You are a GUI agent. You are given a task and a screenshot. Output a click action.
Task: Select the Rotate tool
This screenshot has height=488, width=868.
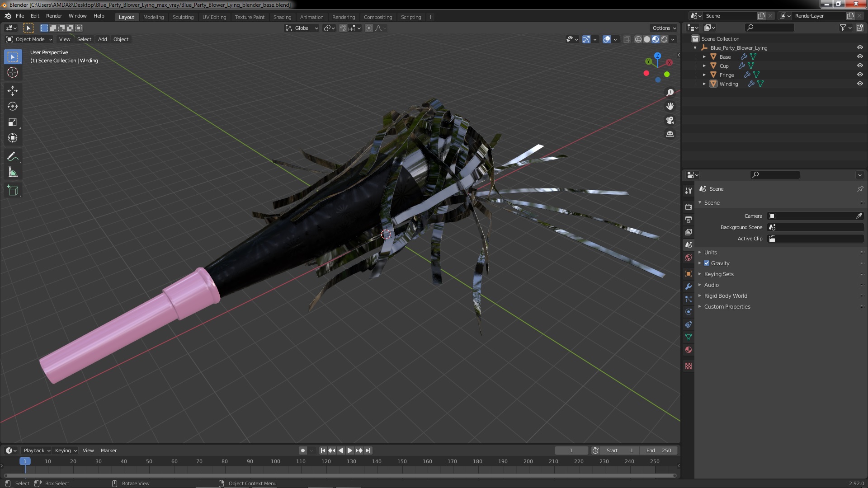tap(13, 107)
